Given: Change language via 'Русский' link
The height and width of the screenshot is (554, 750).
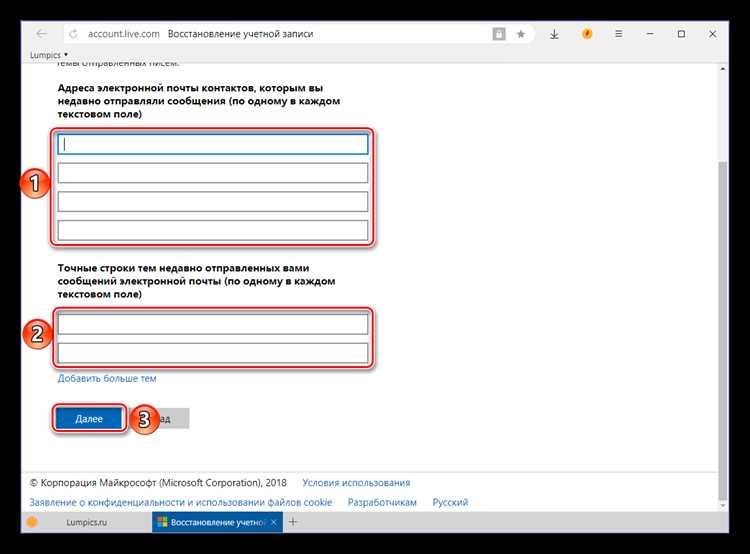Looking at the screenshot, I should tap(450, 502).
